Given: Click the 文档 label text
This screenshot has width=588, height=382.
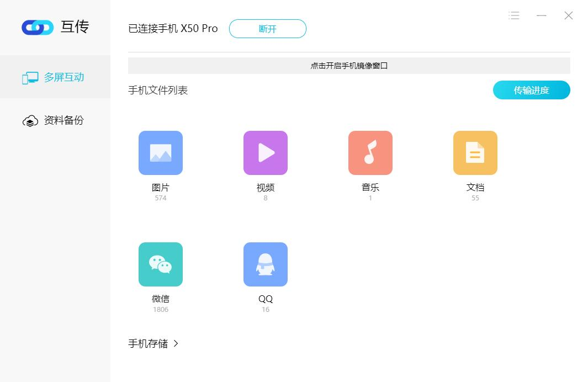Looking at the screenshot, I should pyautogui.click(x=475, y=188).
